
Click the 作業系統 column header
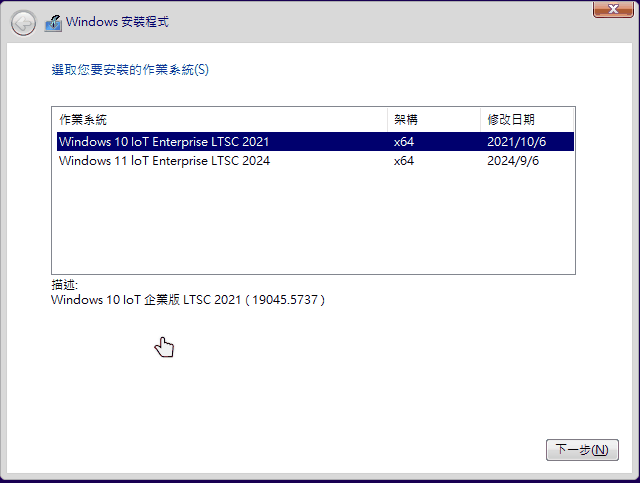[x=220, y=120]
